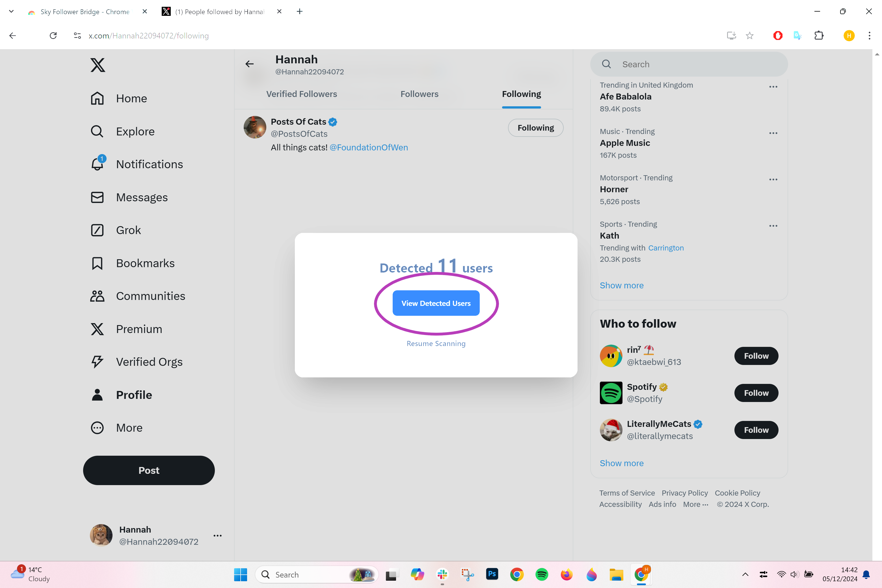Click the Post button
This screenshot has height=588, width=882.
pyautogui.click(x=149, y=470)
